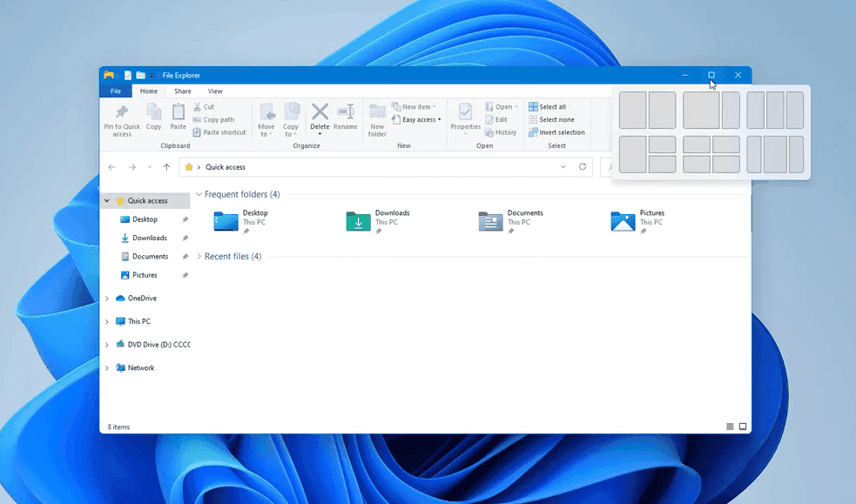The image size is (856, 504).
Task: Click the Rename ribbon button
Action: click(346, 117)
